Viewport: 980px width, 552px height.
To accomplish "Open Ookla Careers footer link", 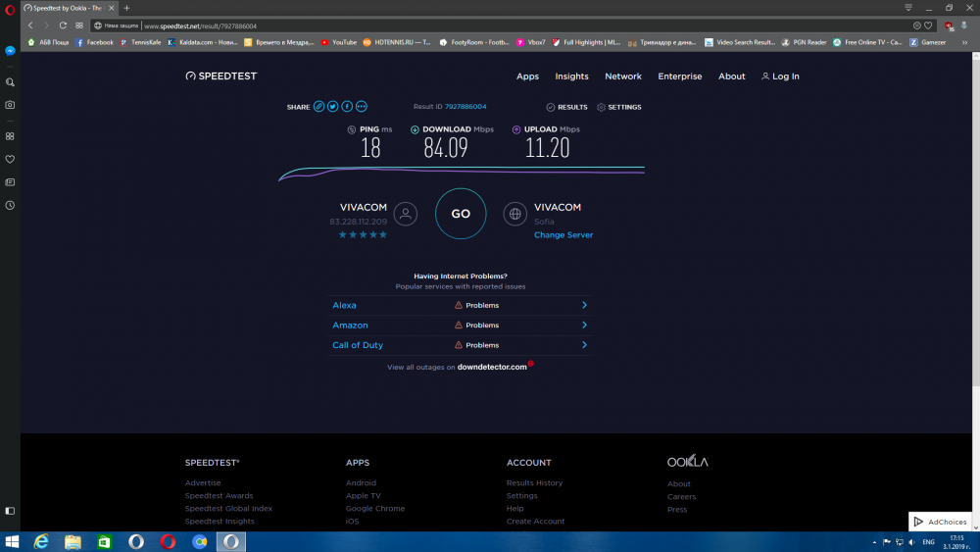I will click(x=681, y=496).
